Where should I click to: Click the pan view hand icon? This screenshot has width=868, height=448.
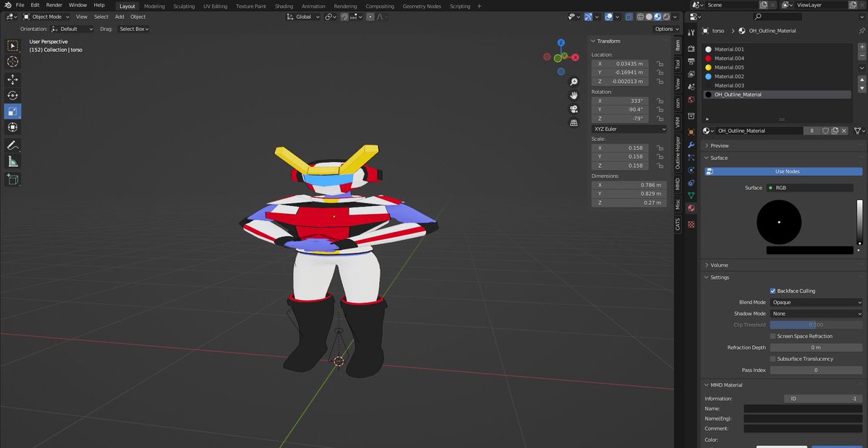click(x=574, y=95)
